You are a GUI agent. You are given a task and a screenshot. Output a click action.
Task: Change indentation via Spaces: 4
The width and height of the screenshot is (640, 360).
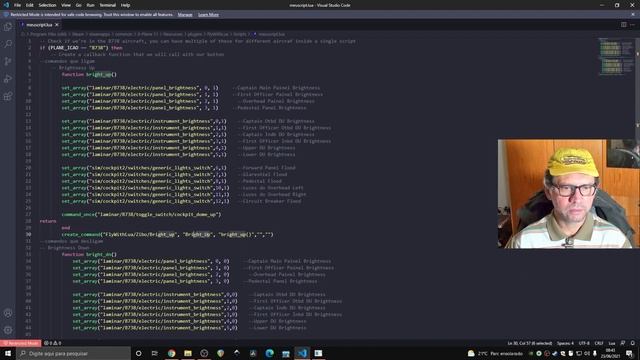(x=565, y=343)
